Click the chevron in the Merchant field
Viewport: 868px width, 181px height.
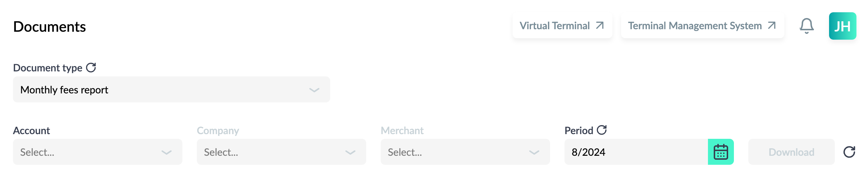(x=534, y=153)
